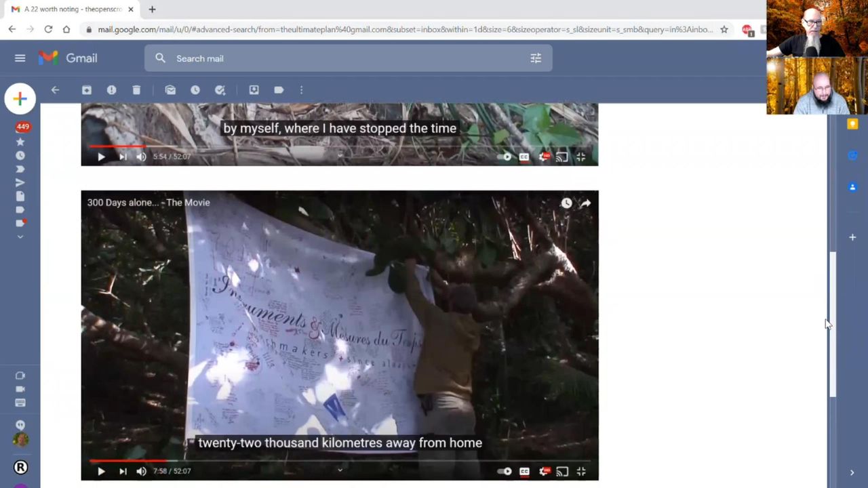Open the toolbar's three-dot More menu
This screenshot has height=488, width=868.
click(302, 90)
